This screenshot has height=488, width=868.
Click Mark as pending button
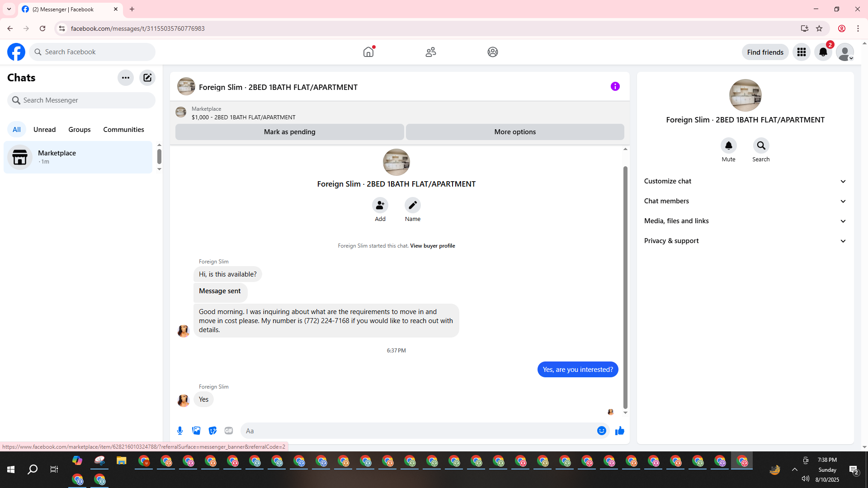coord(289,132)
